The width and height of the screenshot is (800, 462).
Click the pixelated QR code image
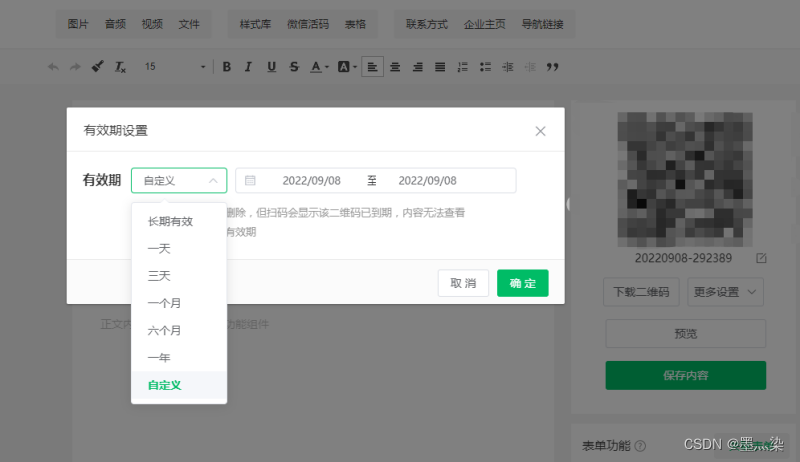click(685, 179)
